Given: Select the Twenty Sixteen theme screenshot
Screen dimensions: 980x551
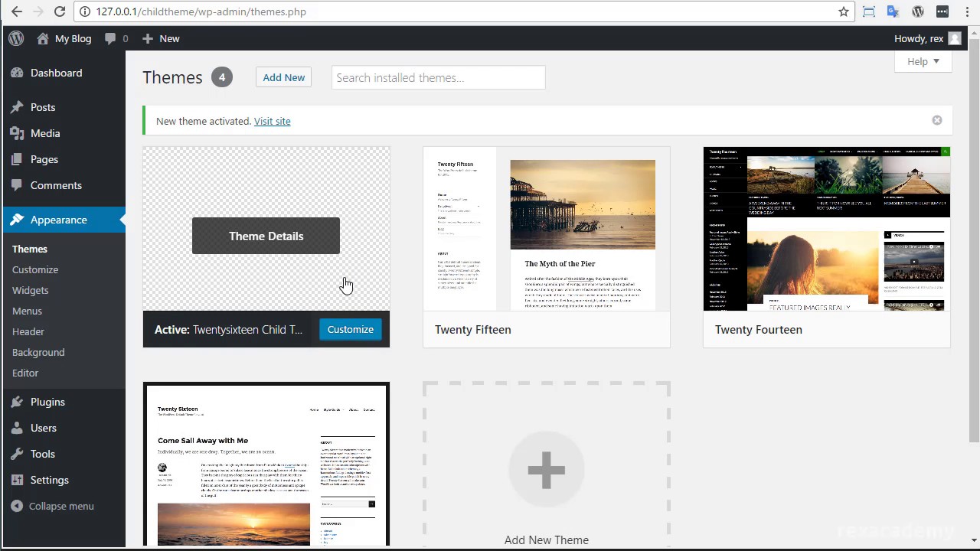Looking at the screenshot, I should [266, 465].
